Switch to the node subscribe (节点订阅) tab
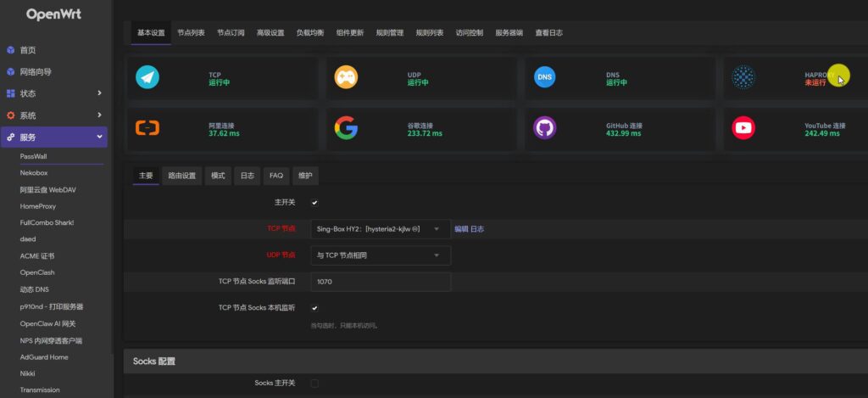The image size is (868, 398). [x=231, y=33]
